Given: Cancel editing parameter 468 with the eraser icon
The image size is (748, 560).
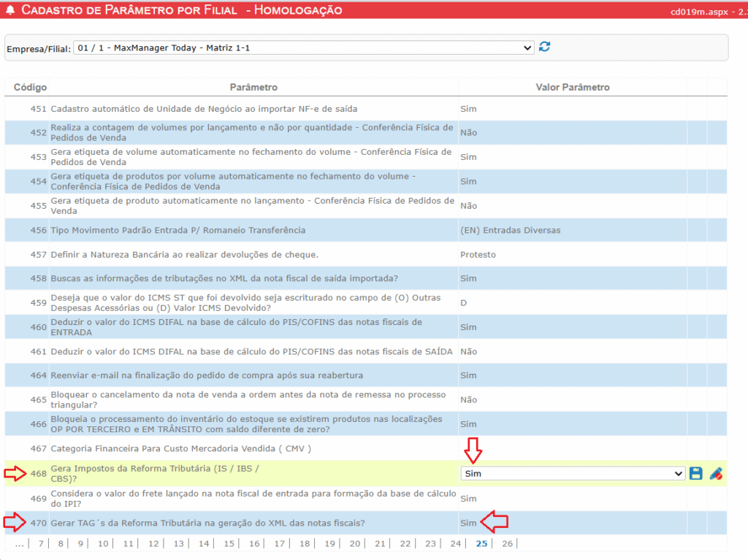Looking at the screenshot, I should tap(716, 473).
